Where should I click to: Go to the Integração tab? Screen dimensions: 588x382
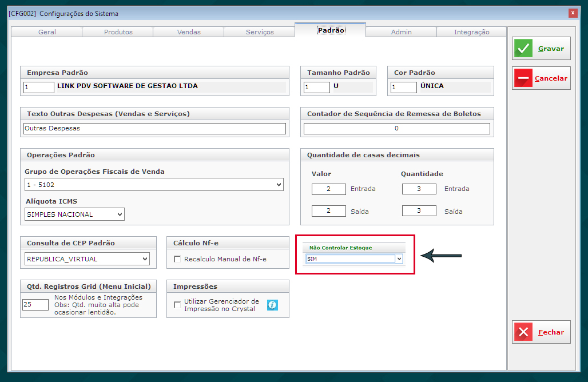pos(471,32)
